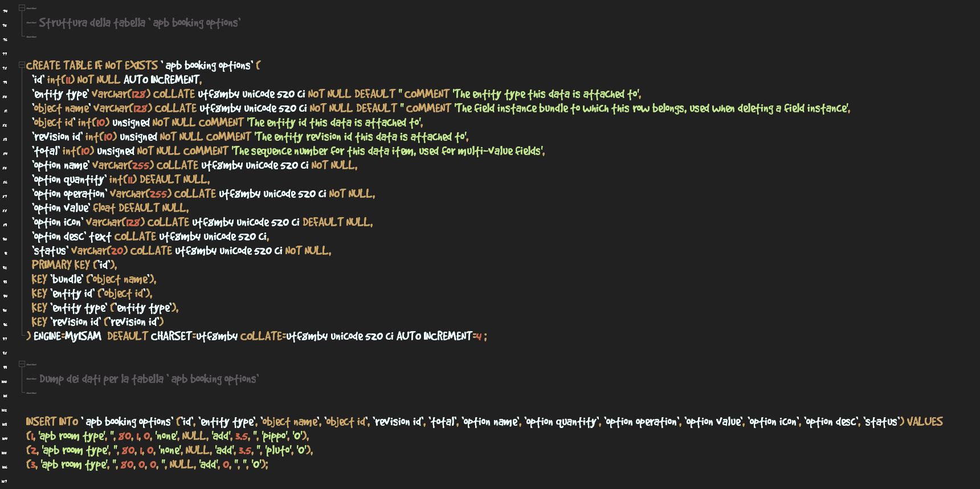Click 'AUTO INCREMENT' on the id column line

pyautogui.click(x=162, y=80)
